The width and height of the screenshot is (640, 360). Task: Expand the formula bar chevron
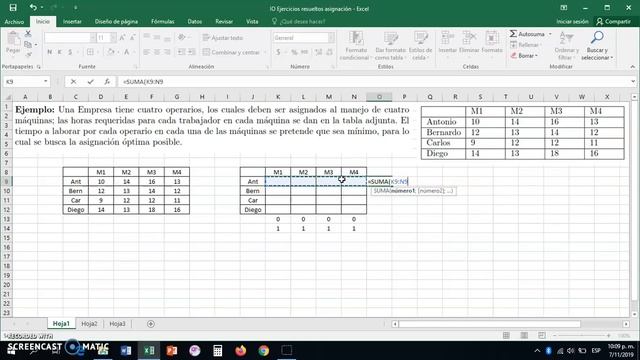click(x=633, y=82)
